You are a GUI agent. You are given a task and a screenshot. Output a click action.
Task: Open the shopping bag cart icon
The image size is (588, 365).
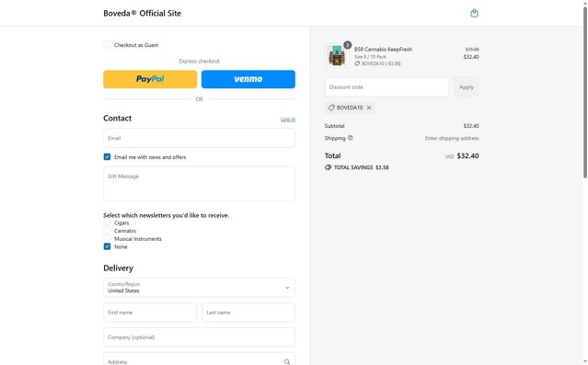click(474, 13)
